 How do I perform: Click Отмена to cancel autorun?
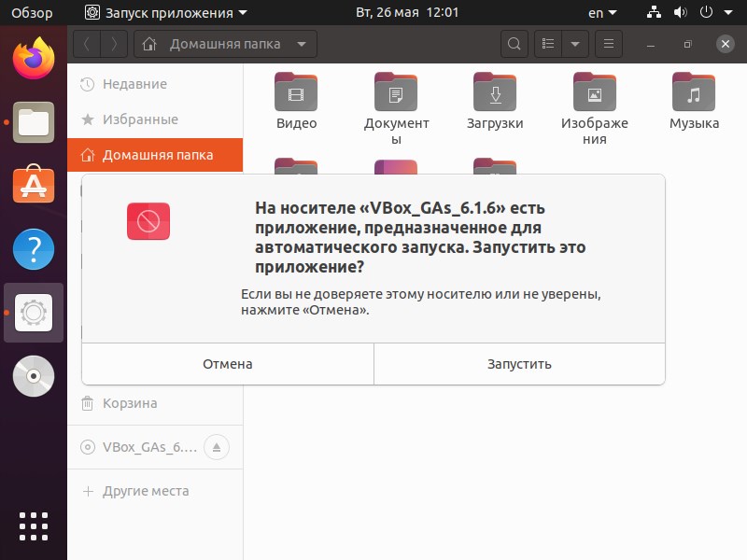coord(228,364)
